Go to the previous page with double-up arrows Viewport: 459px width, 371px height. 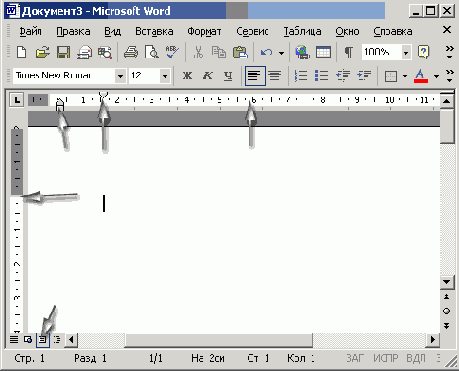pyautogui.click(x=447, y=296)
